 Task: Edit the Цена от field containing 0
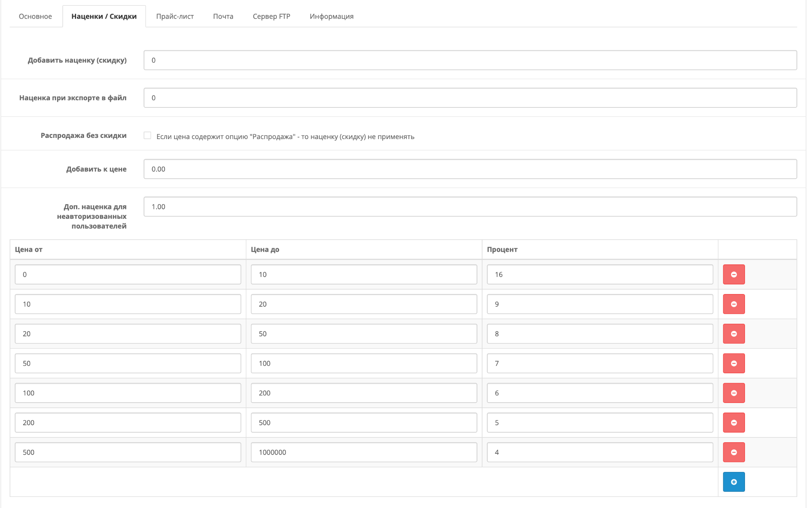(x=128, y=274)
